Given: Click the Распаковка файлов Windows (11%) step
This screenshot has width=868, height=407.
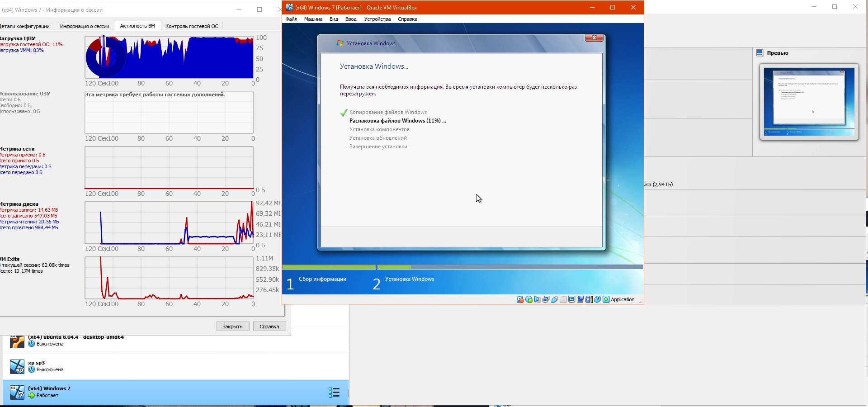Looking at the screenshot, I should (398, 121).
